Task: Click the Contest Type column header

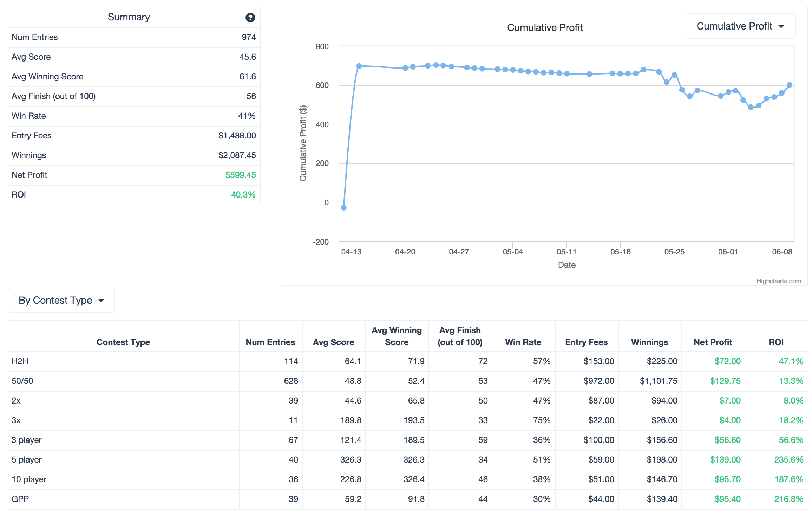Action: pos(123,342)
